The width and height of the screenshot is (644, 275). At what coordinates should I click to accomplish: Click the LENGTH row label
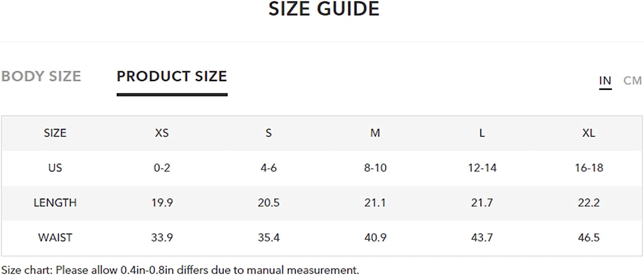coord(55,202)
